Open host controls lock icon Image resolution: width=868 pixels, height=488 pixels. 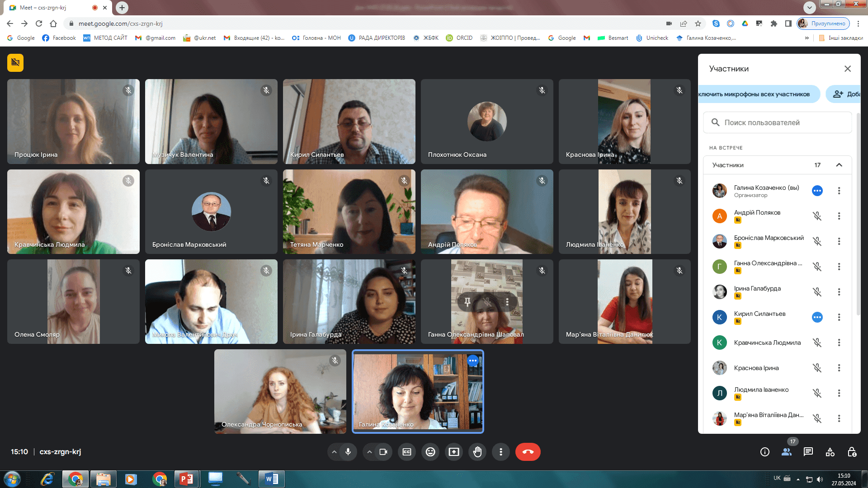coord(852,452)
